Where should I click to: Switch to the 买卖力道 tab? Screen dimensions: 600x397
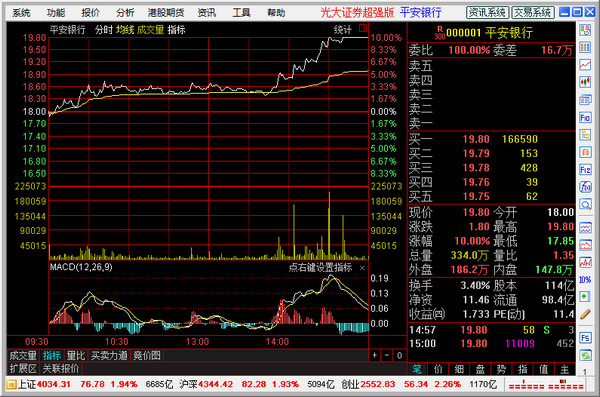coord(109,356)
